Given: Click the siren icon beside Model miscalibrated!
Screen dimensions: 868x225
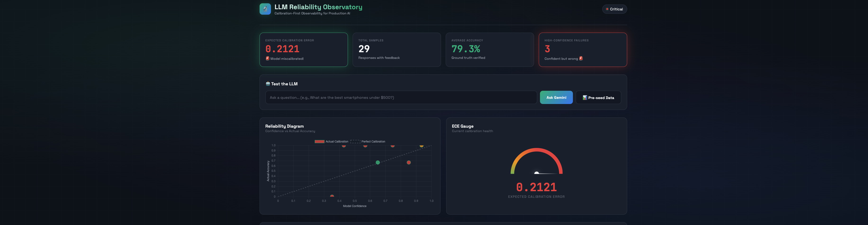Looking at the screenshot, I should [268, 58].
